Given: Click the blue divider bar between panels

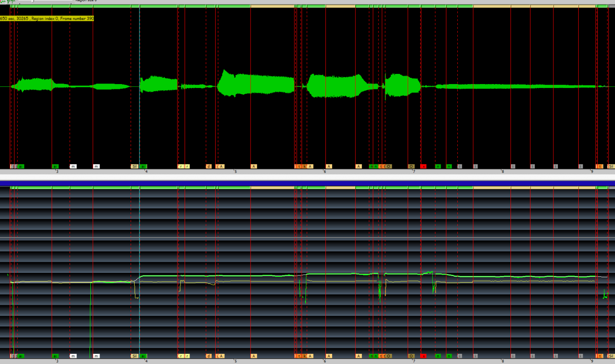Looking at the screenshot, I should point(307,183).
